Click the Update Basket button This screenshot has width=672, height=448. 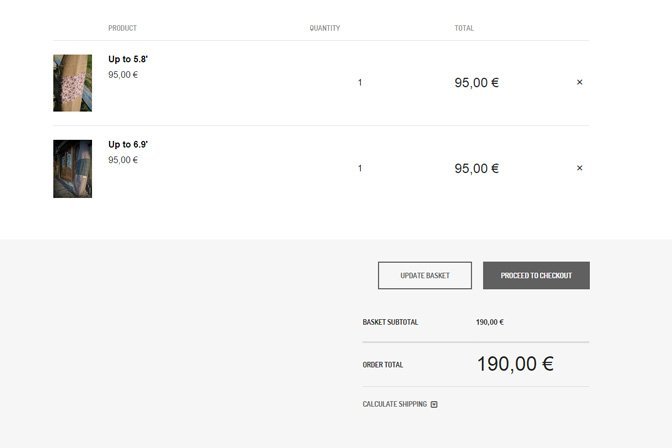coord(425,275)
